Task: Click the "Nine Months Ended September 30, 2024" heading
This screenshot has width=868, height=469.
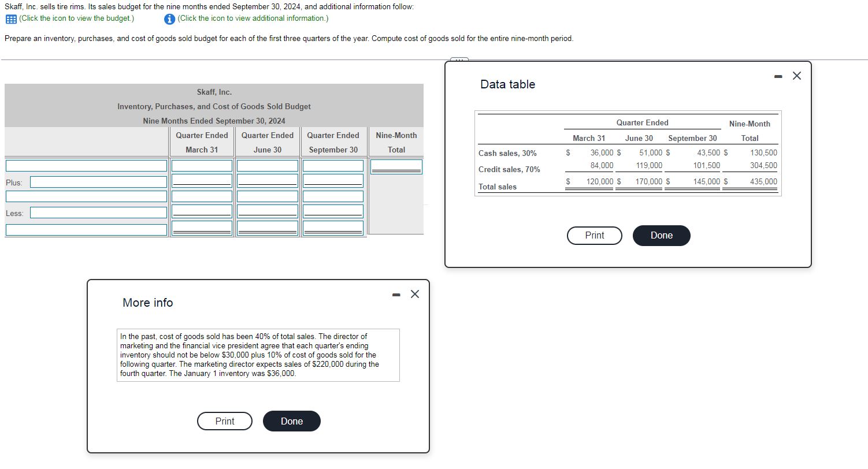Action: coord(214,121)
